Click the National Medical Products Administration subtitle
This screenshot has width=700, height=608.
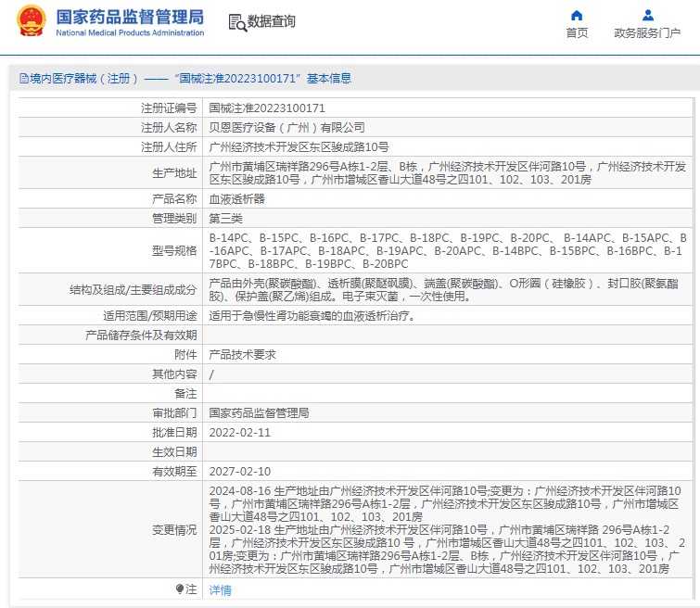pyautogui.click(x=130, y=32)
